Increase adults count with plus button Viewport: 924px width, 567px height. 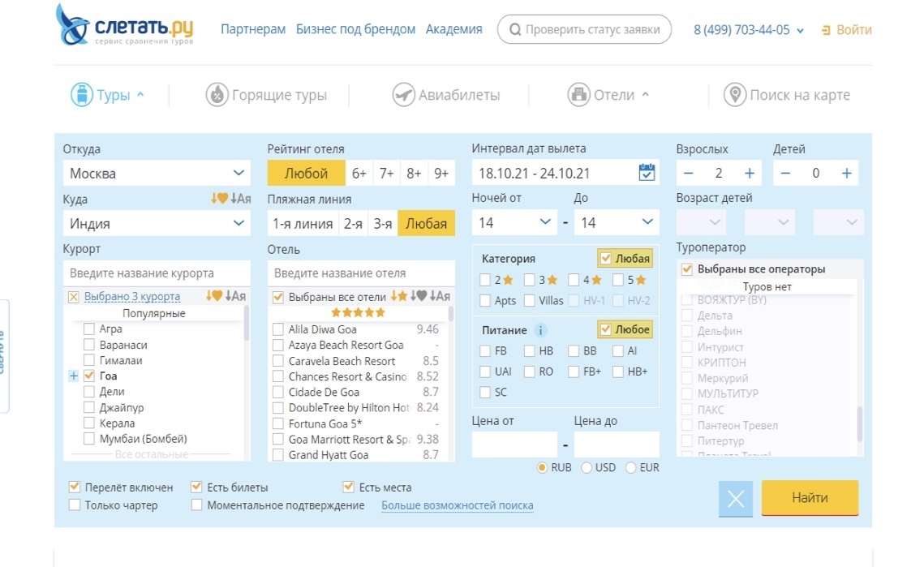coord(749,173)
